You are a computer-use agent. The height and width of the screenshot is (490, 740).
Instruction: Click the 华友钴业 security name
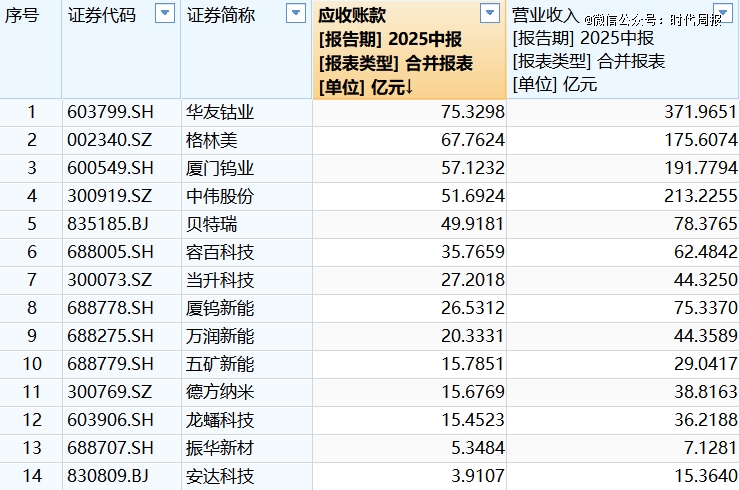coord(220,112)
